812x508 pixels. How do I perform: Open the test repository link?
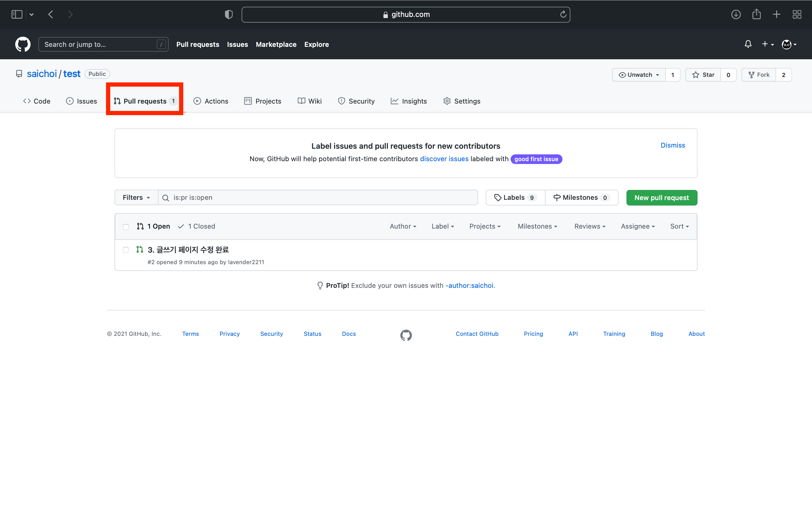(72, 74)
